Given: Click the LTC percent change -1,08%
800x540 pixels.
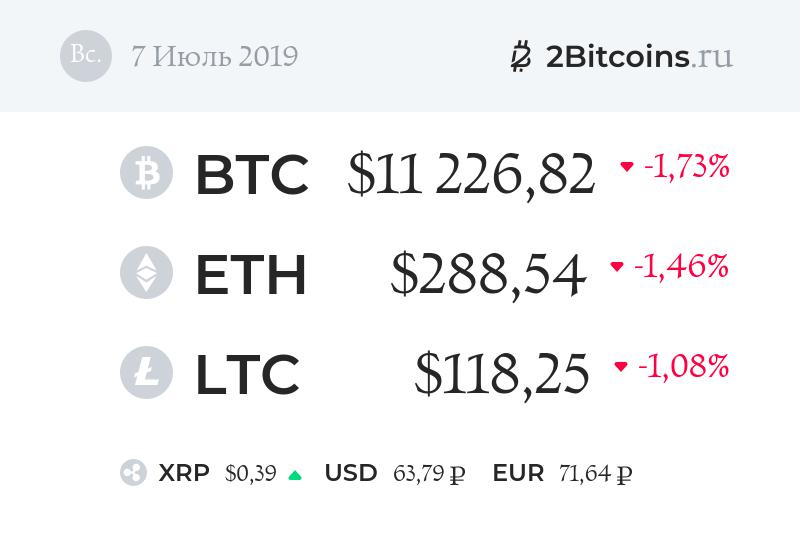Looking at the screenshot, I should pos(685,367).
